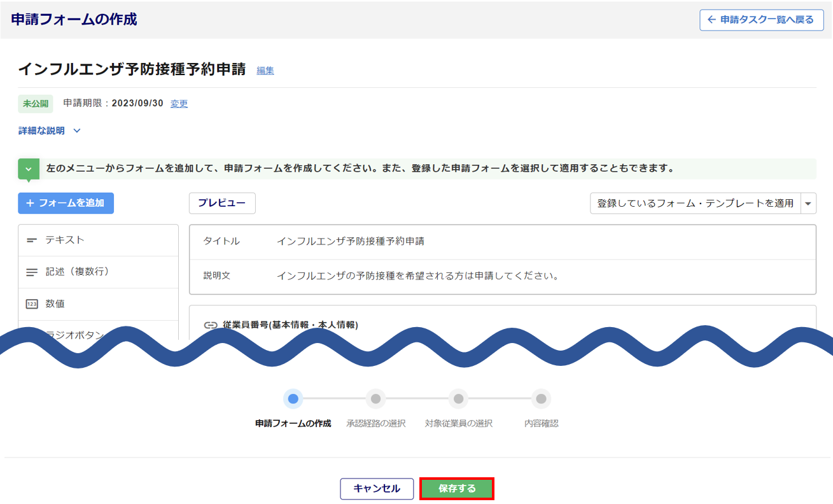This screenshot has height=504, width=833.
Task: Open the template dropdown arrow
Action: (808, 204)
